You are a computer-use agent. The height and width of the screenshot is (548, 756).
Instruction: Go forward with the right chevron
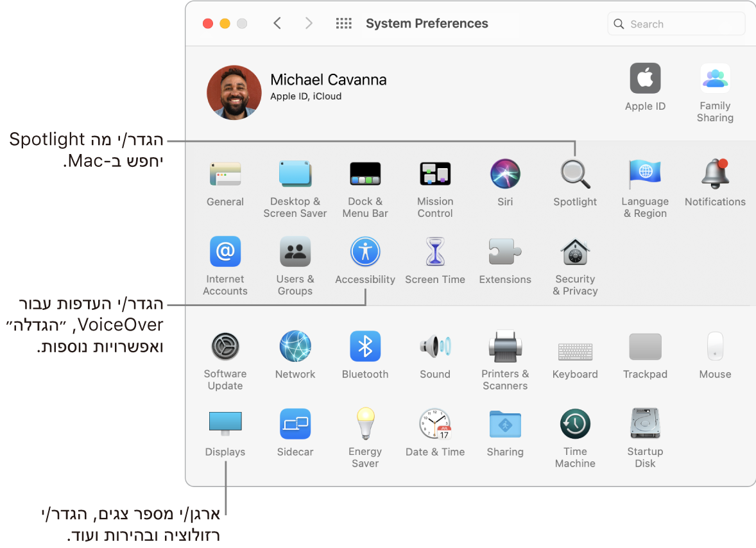(x=309, y=23)
